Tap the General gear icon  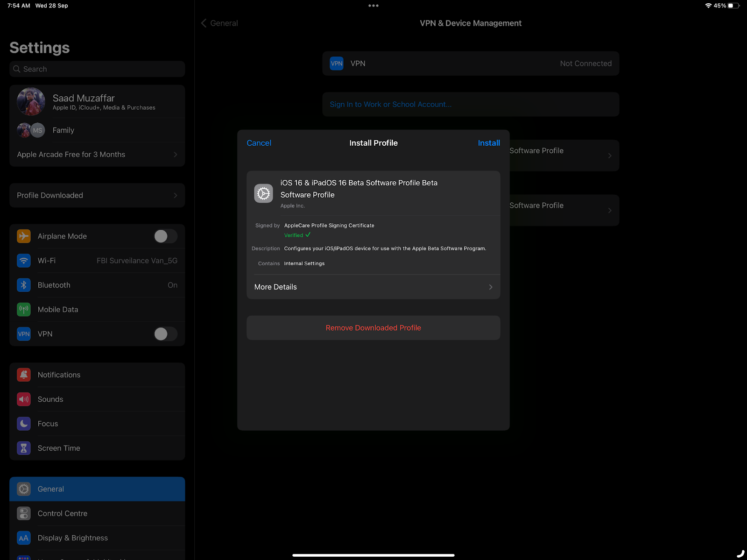coord(24,489)
